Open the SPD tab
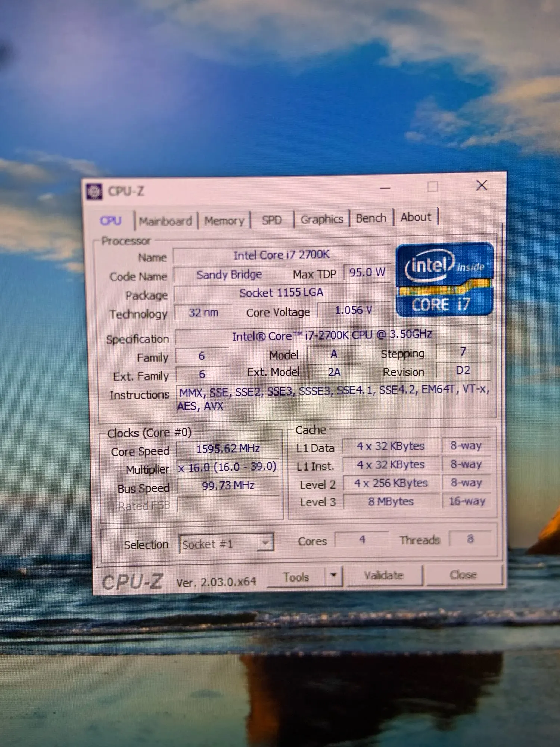This screenshot has width=560, height=747. (272, 220)
